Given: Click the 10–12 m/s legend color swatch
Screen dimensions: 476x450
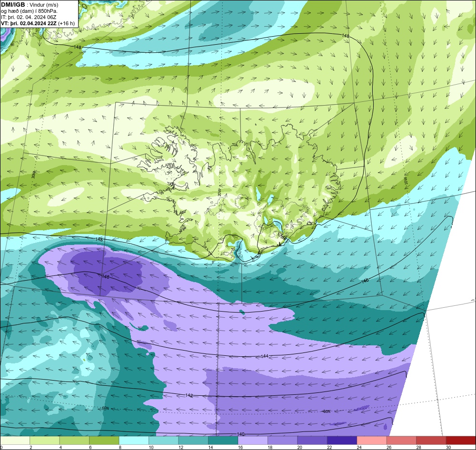Looking at the screenshot, I should (x=164, y=440).
